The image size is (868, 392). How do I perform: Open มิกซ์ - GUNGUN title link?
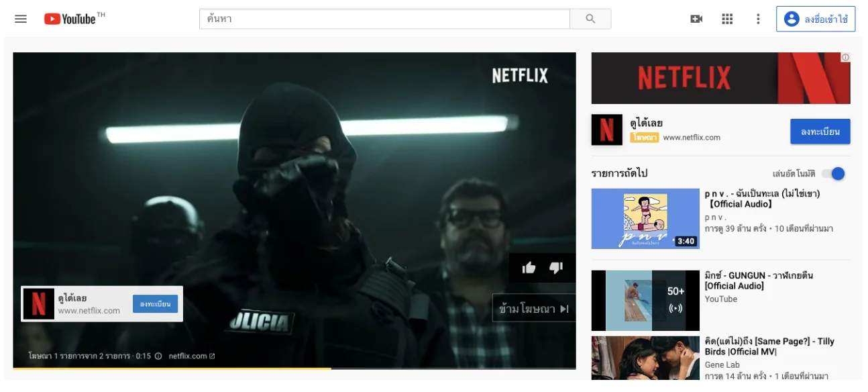point(759,281)
